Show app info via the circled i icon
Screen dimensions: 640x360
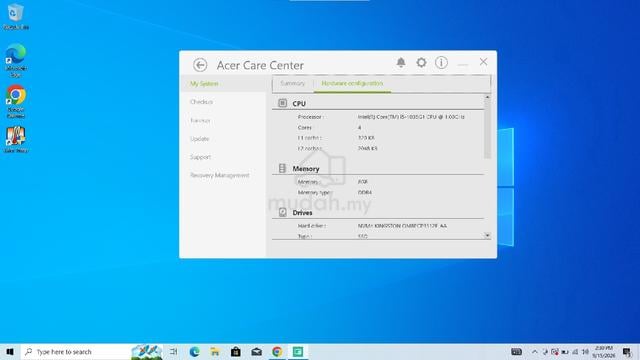[441, 62]
